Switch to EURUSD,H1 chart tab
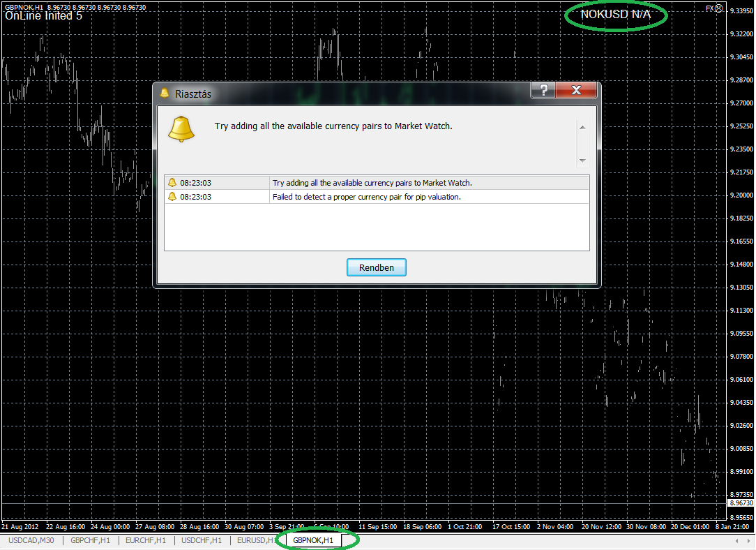Screen dimensions: 756x550 click(255, 540)
